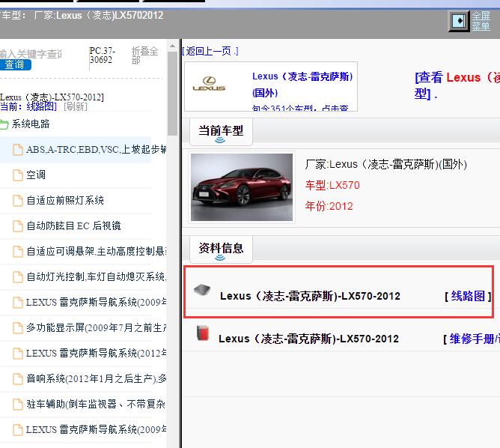This screenshot has width=500, height=448.
Task: Click the 查看 Lexus models link
Action: click(457, 85)
